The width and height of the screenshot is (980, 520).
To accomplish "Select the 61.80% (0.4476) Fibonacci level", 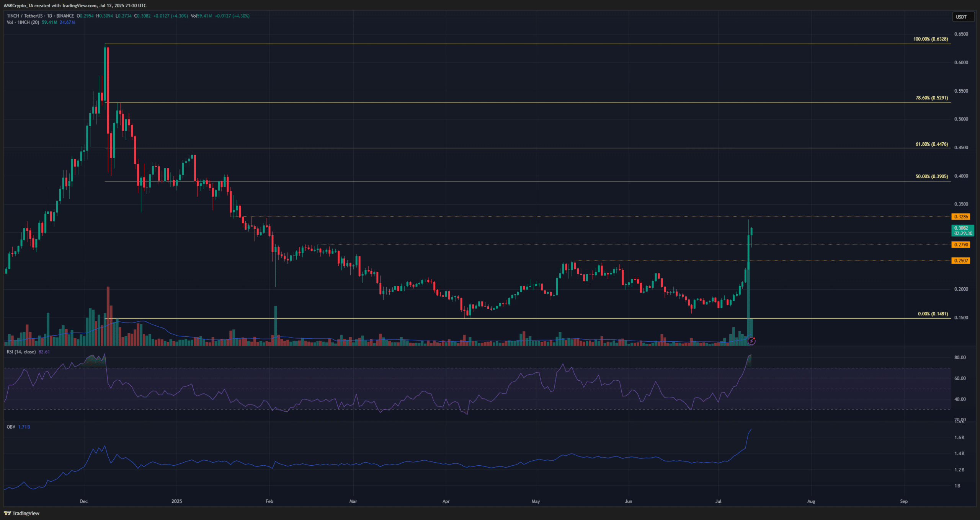I will coord(932,144).
